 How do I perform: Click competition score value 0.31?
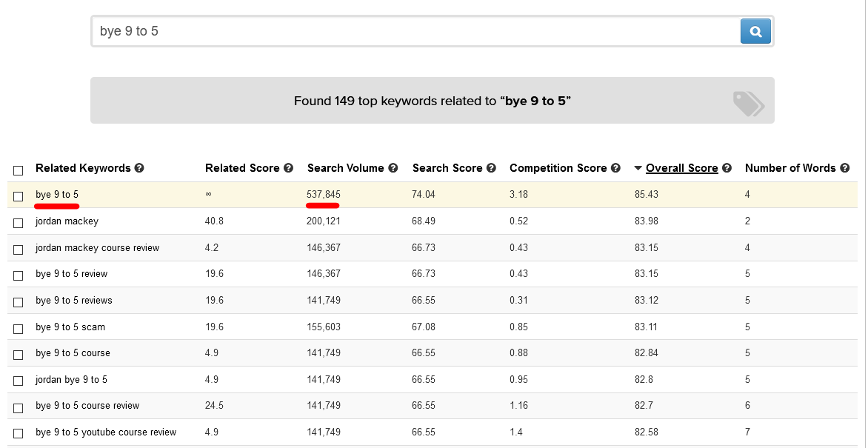tap(518, 300)
